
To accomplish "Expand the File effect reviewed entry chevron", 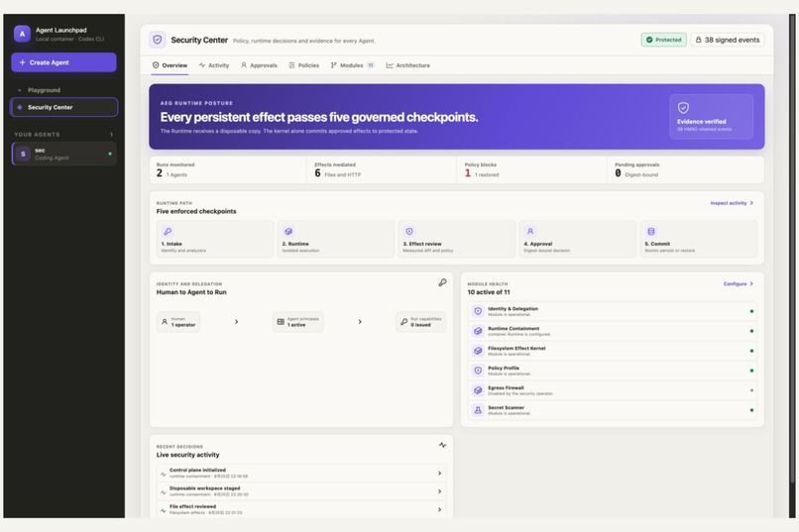I will pos(439,509).
